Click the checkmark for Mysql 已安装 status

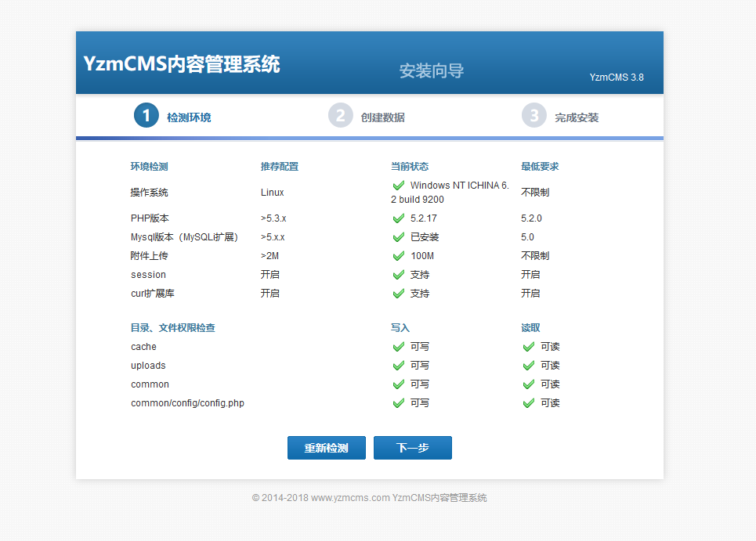[399, 237]
